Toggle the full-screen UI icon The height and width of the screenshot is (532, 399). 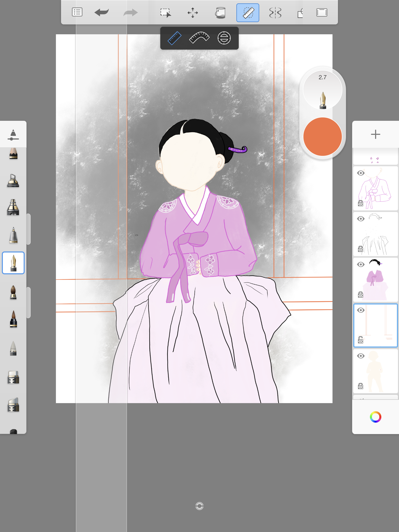(322, 12)
